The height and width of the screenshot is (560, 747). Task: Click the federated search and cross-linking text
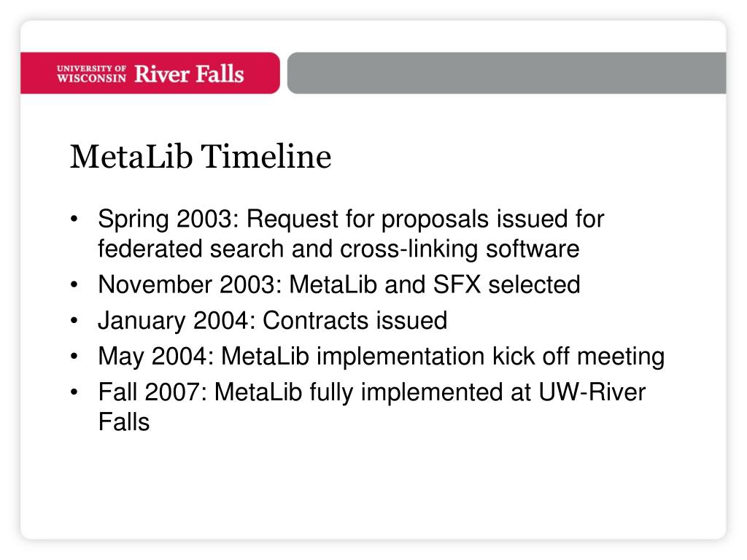point(338,249)
